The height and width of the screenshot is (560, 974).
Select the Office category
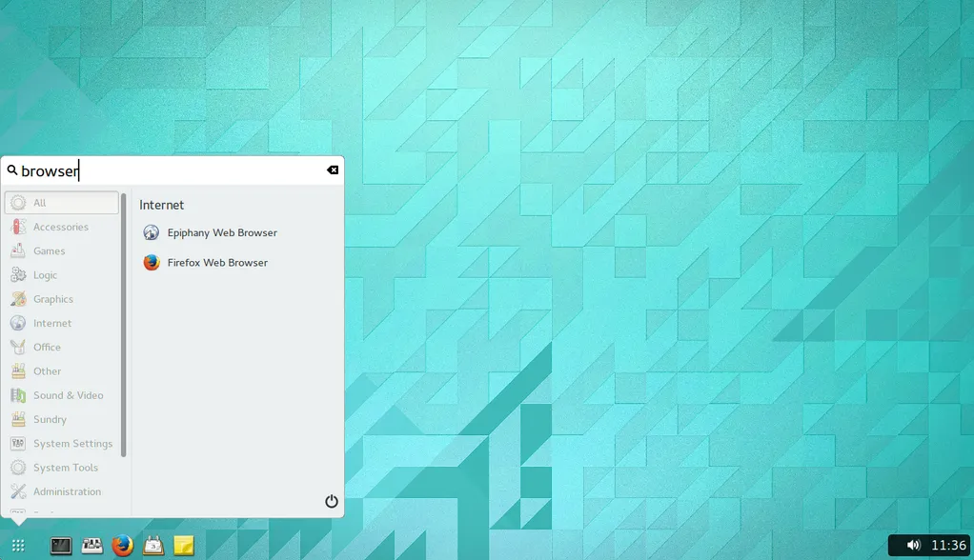coord(48,347)
